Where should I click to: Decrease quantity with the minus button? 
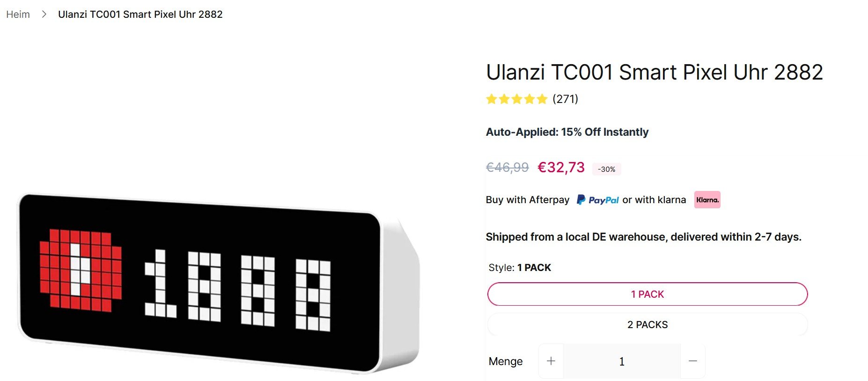(x=693, y=361)
